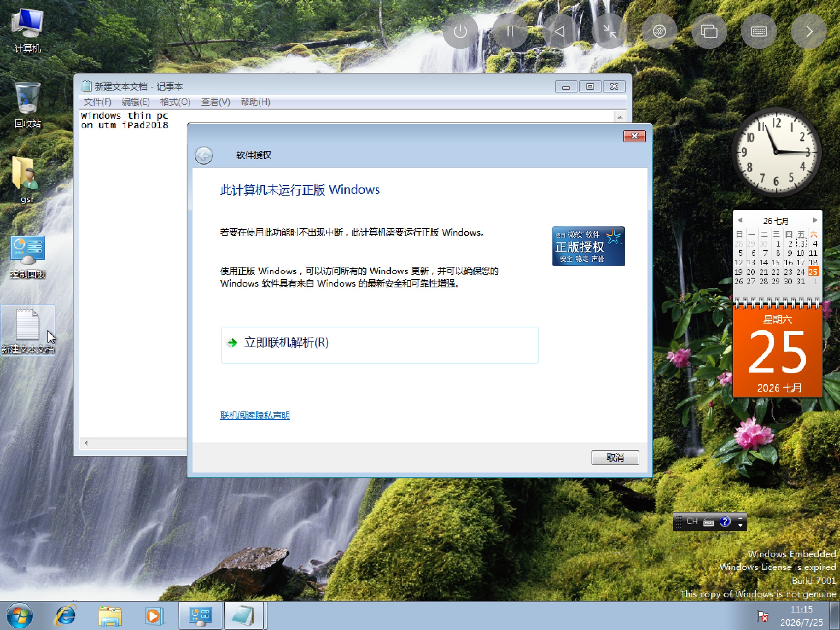Click the language bar keyboard icon
The image size is (840, 630).
tap(709, 521)
